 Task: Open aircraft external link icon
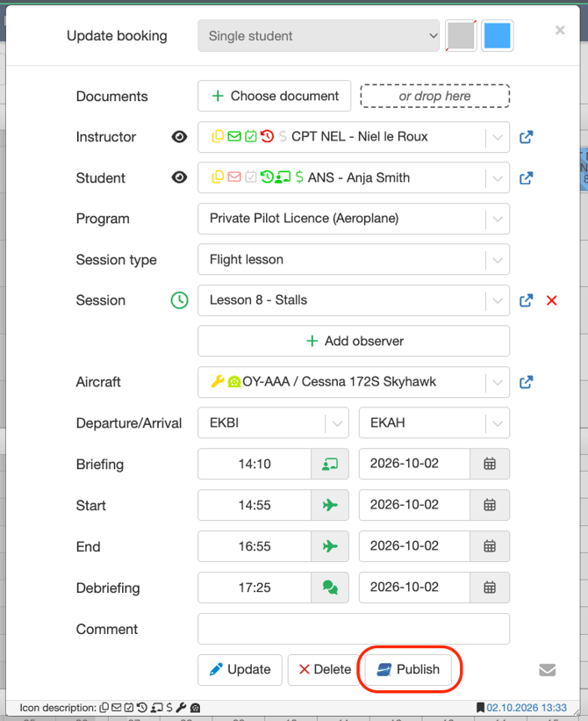526,382
